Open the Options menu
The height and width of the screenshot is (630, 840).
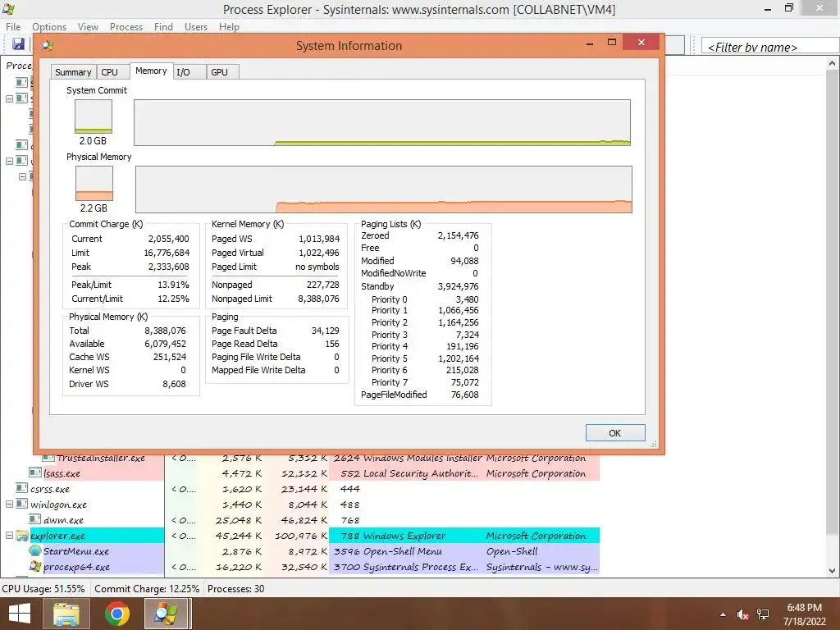pyautogui.click(x=48, y=27)
